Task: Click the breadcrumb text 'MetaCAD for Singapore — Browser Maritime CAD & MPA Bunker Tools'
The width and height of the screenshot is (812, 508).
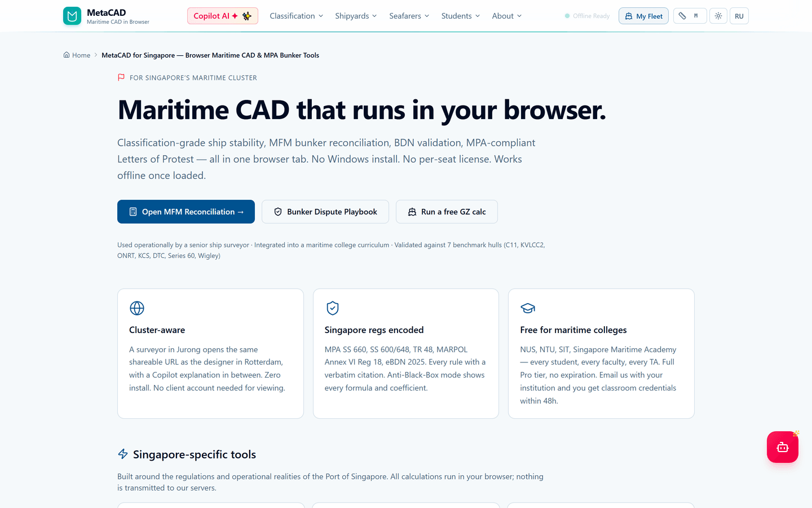Action: tap(210, 55)
